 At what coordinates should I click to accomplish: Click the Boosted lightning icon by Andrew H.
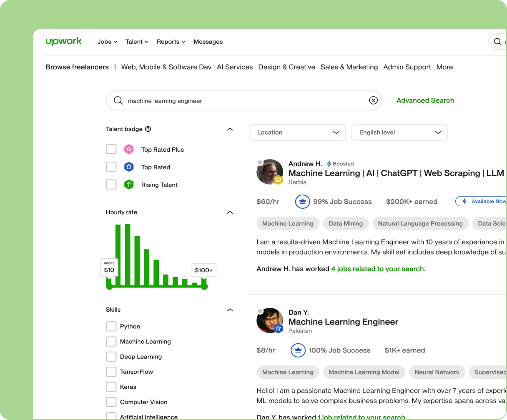click(x=329, y=164)
